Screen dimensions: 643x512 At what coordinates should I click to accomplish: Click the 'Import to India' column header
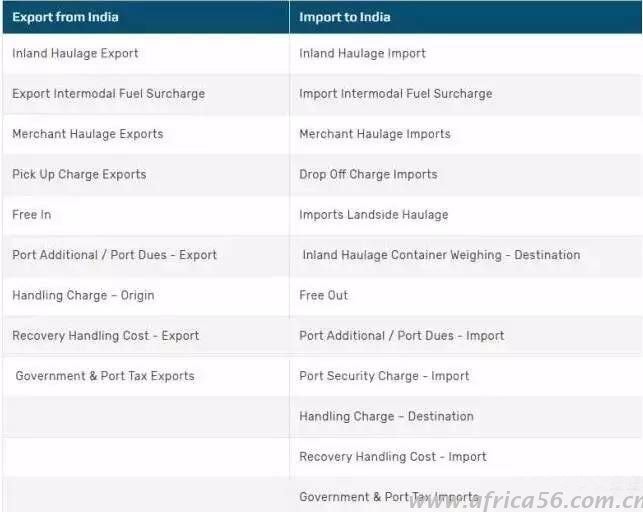[x=344, y=17]
